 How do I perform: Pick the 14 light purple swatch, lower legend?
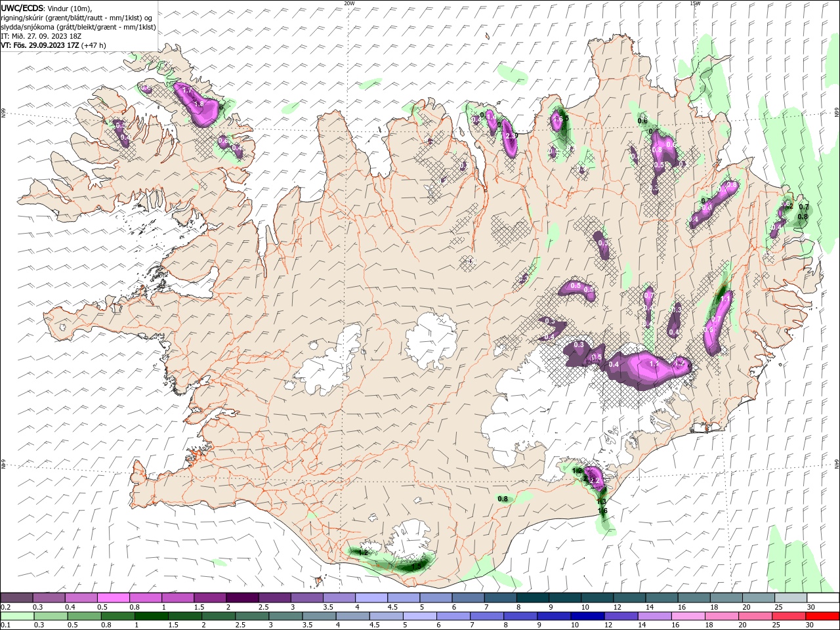654,616
